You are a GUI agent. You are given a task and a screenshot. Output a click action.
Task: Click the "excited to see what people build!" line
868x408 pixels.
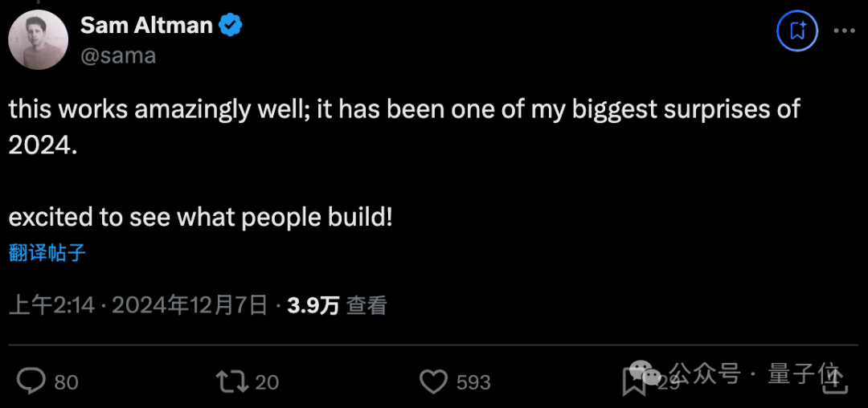(x=201, y=217)
